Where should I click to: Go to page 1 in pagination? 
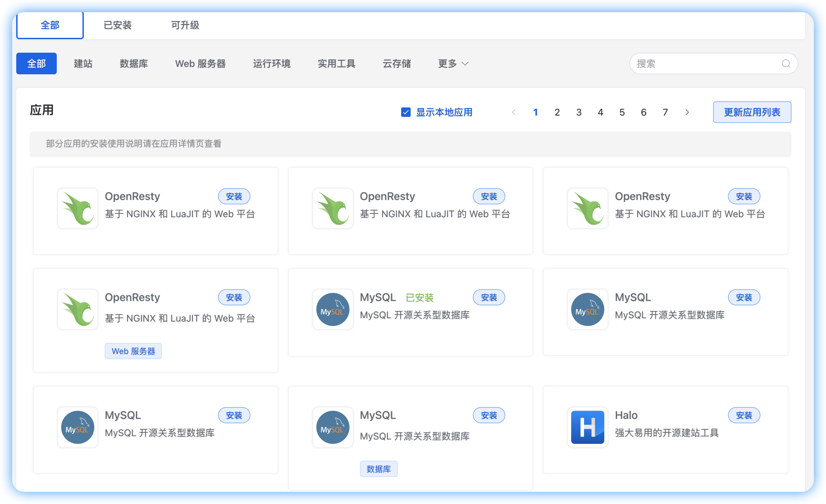535,112
